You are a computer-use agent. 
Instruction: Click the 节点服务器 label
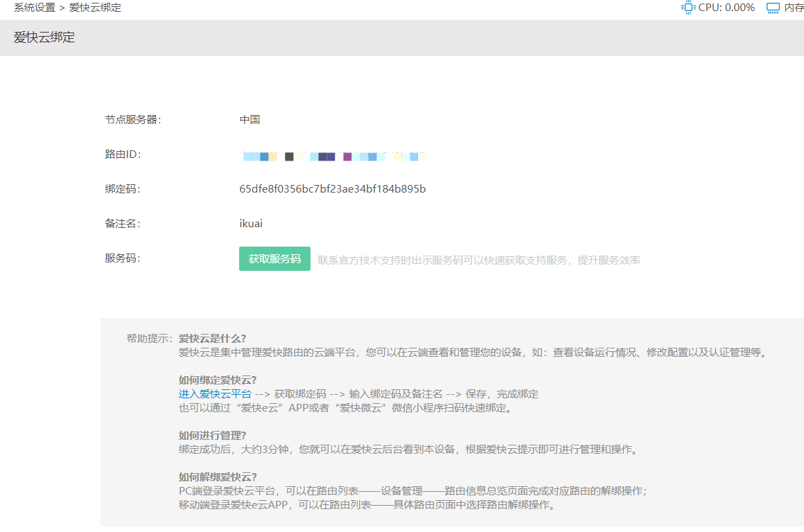click(x=133, y=119)
